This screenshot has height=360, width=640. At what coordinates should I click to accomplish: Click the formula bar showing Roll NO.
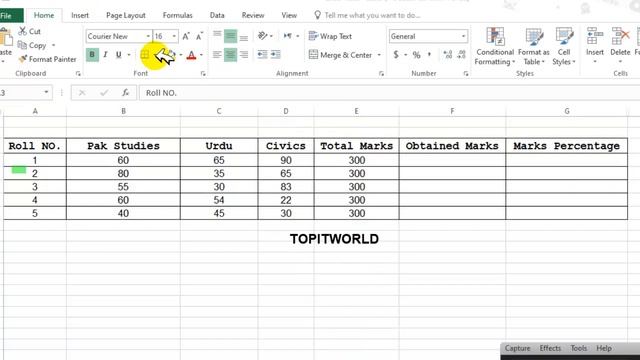pyautogui.click(x=389, y=93)
